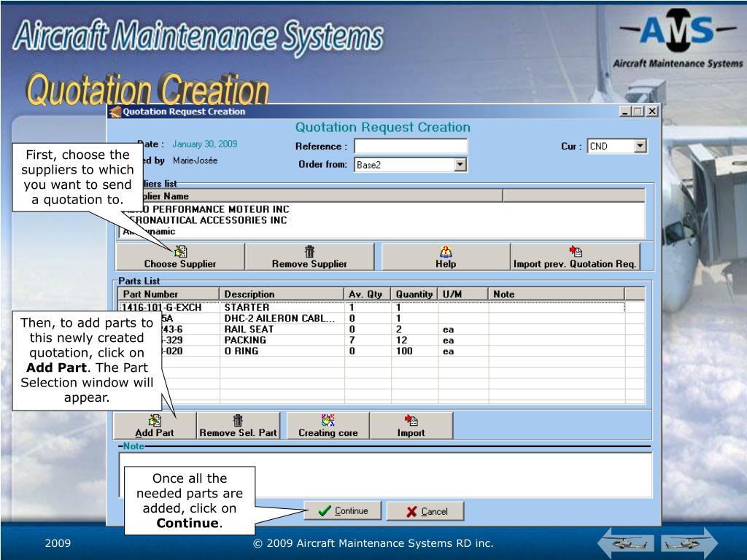The height and width of the screenshot is (560, 747).
Task: Click the Add Part button
Action: 155,426
